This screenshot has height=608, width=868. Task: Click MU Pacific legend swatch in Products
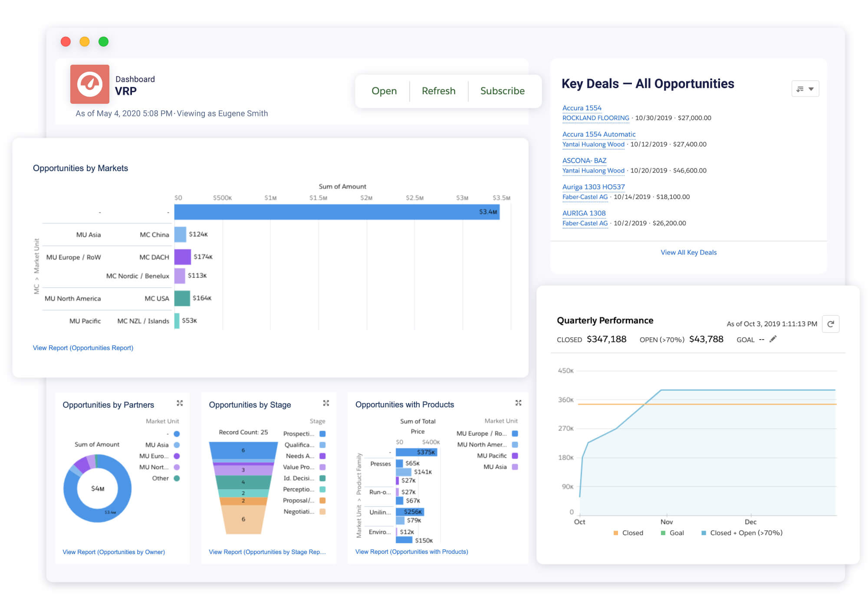coord(515,456)
